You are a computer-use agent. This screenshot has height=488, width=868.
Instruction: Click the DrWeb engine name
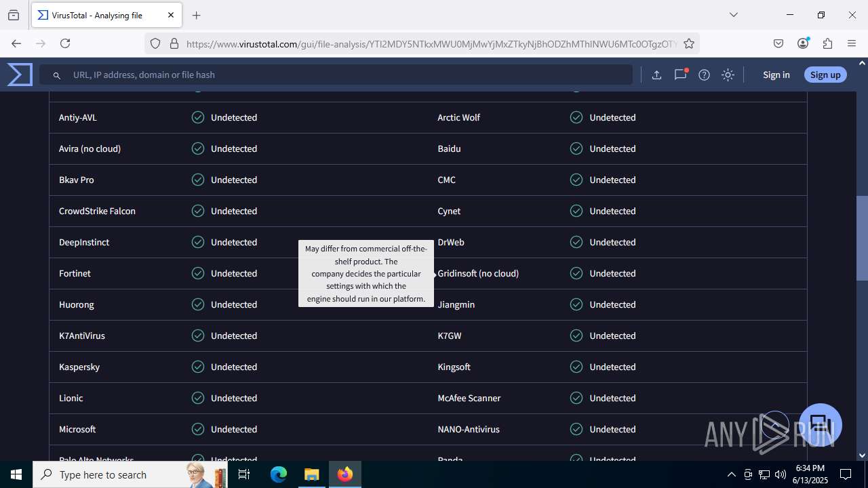451,242
